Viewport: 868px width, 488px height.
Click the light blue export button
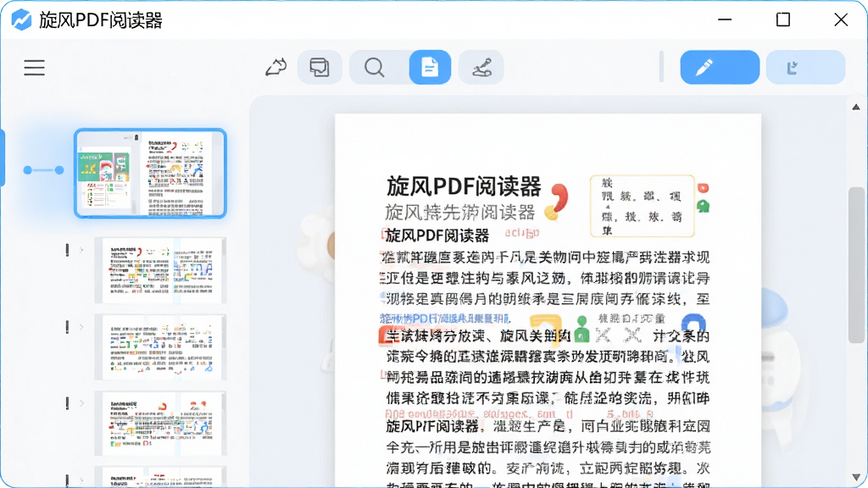tap(805, 68)
